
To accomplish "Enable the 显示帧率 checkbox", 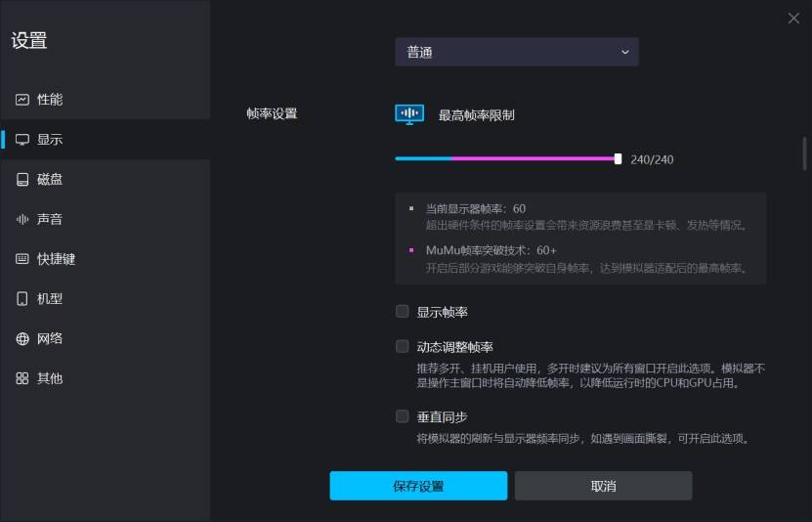I will pos(403,311).
